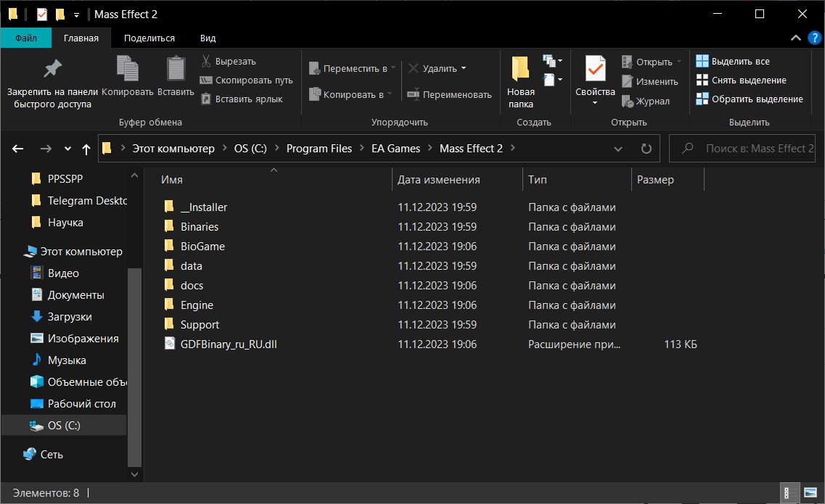825x504 pixels.
Task: Click the Cut scissors icon
Action: [x=206, y=62]
